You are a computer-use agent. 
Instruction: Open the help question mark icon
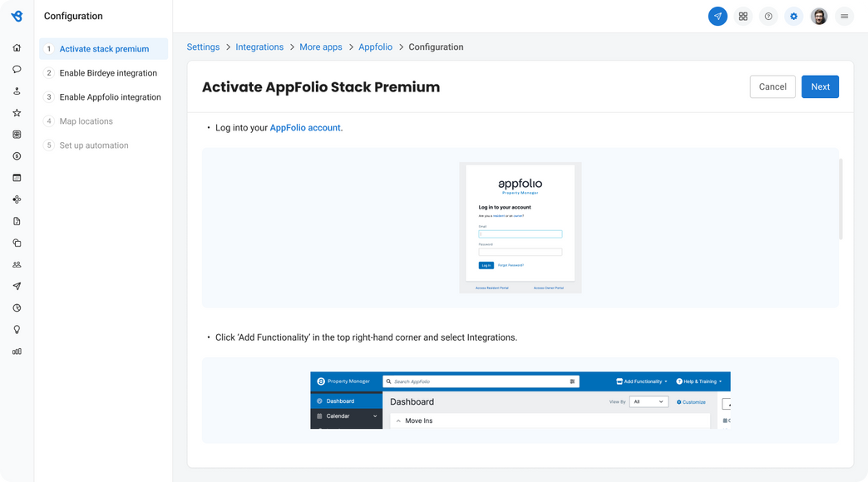[x=768, y=16]
